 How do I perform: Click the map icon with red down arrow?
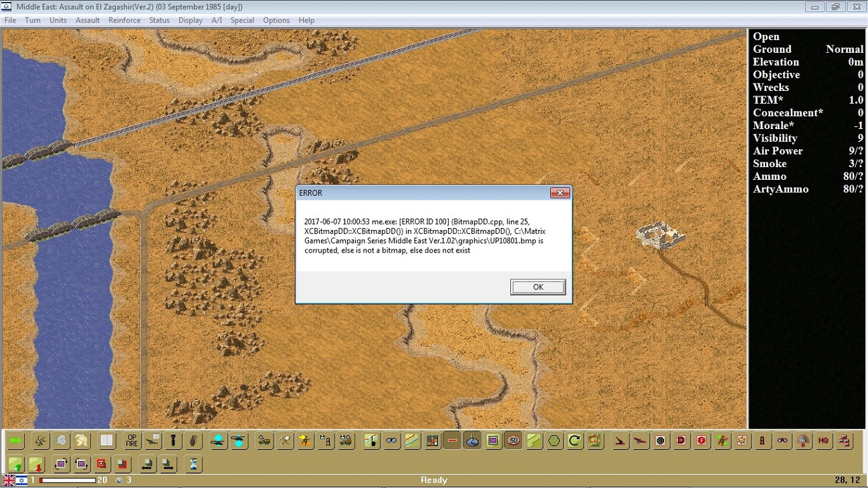pos(36,464)
